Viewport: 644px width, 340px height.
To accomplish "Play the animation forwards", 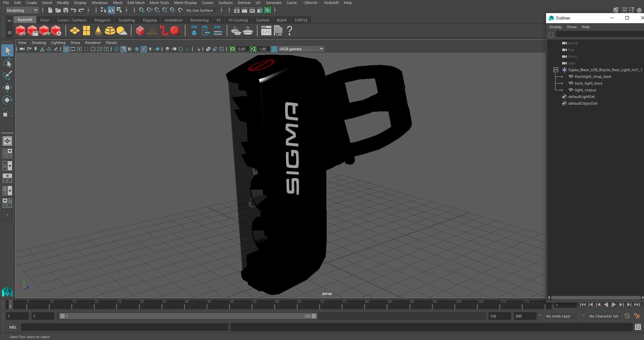I will [x=613, y=305].
